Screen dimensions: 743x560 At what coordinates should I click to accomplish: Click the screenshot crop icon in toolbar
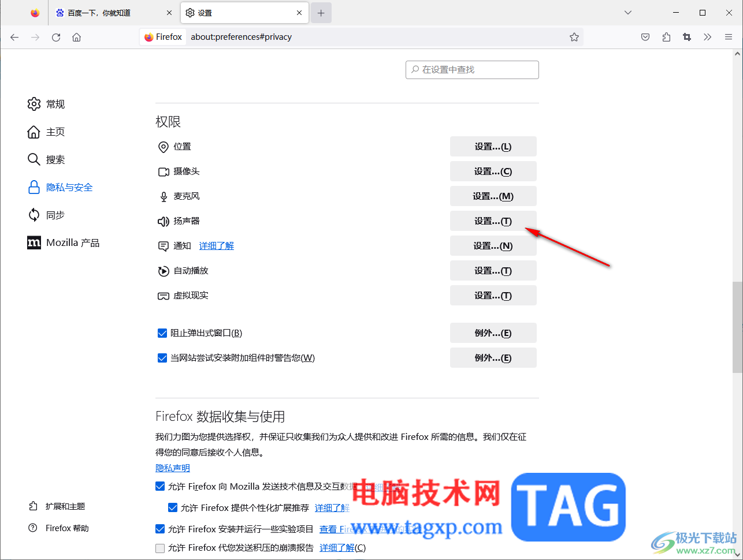point(687,37)
